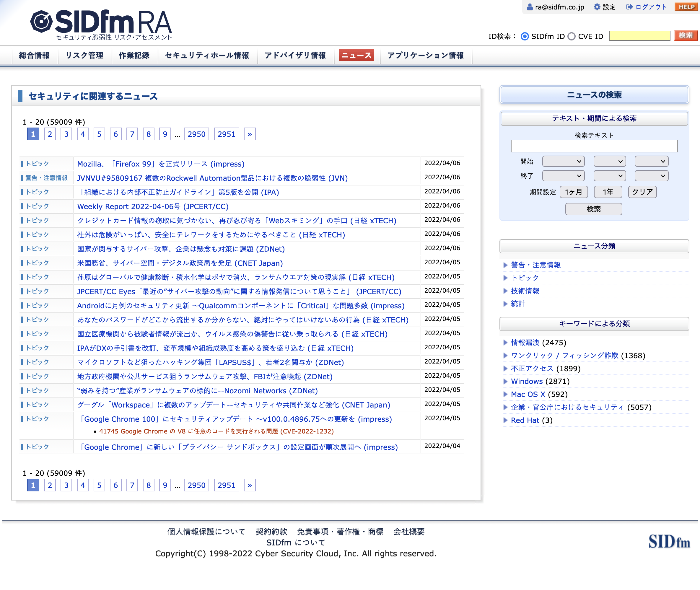This screenshot has width=700, height=590.
Task: Open the orange HELP button
Action: [686, 7]
